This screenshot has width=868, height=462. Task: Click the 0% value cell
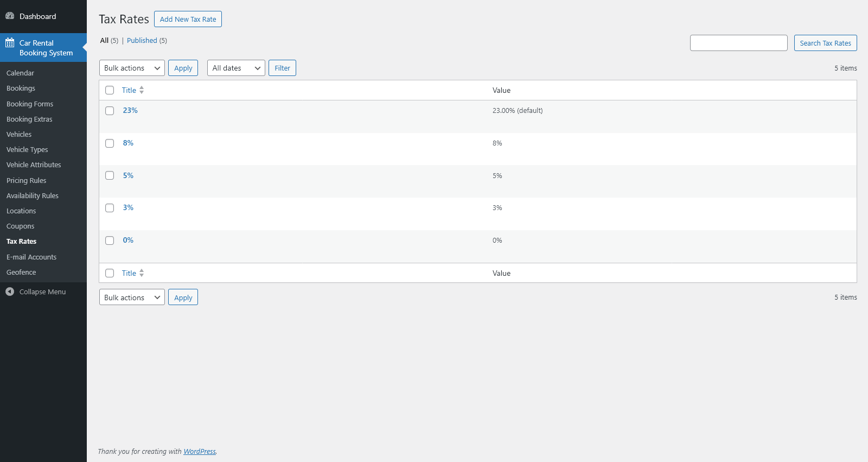tap(497, 241)
